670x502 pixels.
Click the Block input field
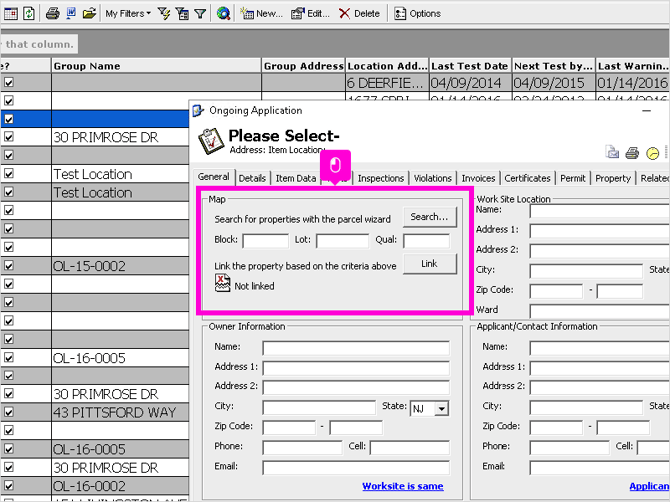tap(265, 241)
